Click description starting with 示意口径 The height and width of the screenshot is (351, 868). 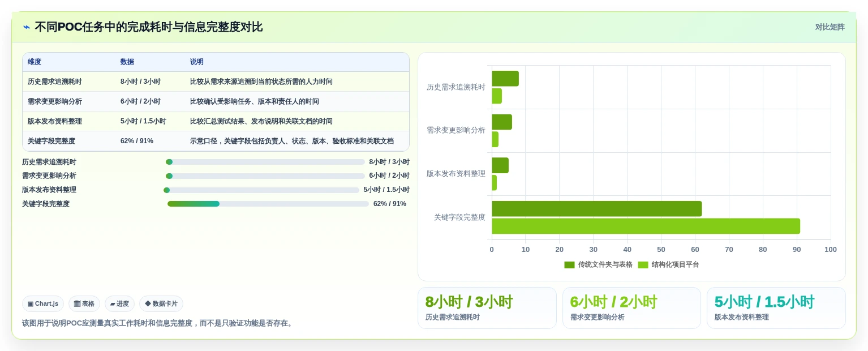(x=292, y=142)
